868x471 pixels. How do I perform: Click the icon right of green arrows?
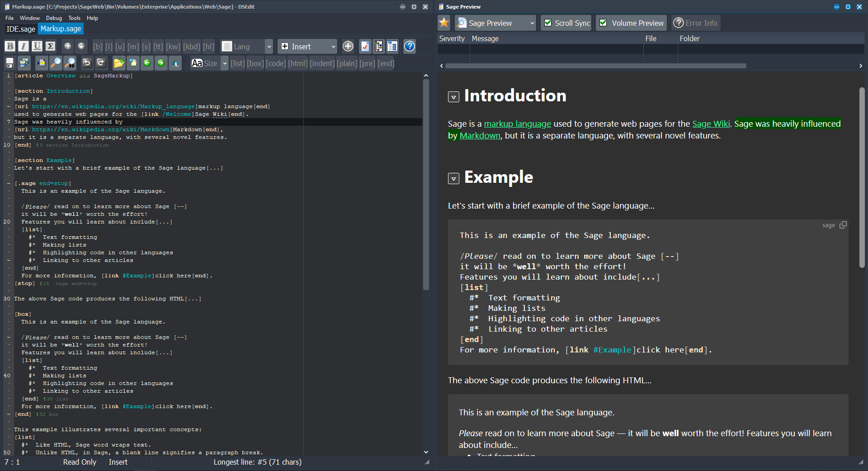175,63
